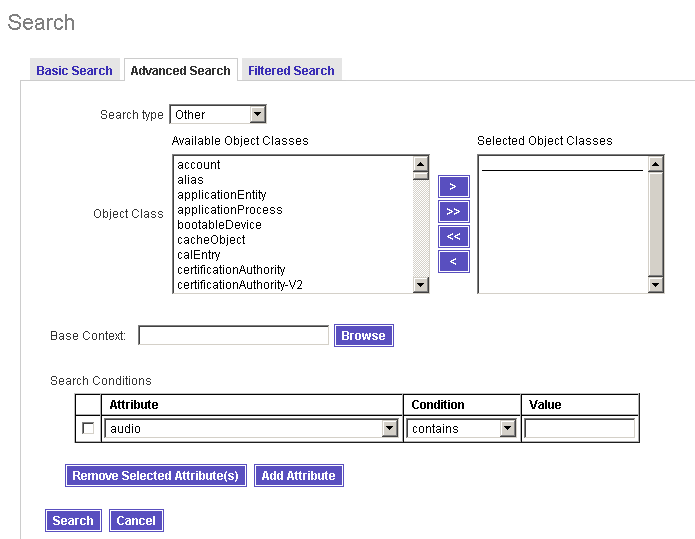Screen dimensions: 695x539
Task: Click the Available Object Classes scrollbar thumb
Action: (420, 176)
